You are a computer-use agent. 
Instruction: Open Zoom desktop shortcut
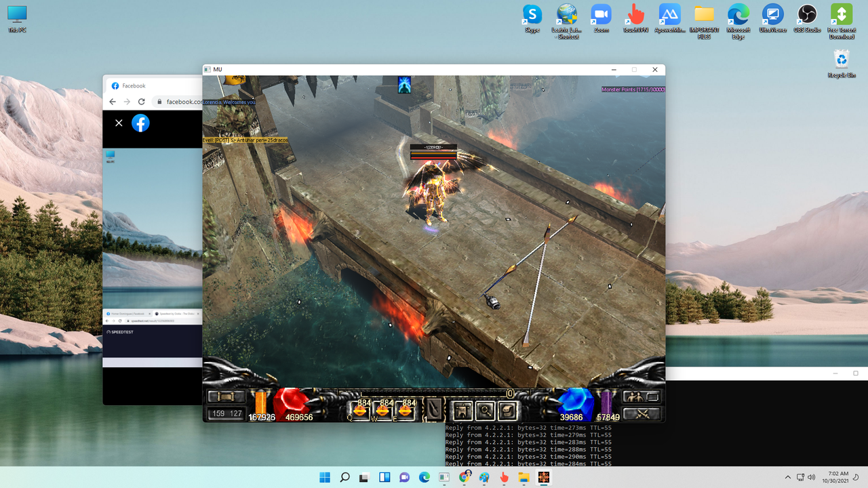pyautogui.click(x=601, y=18)
